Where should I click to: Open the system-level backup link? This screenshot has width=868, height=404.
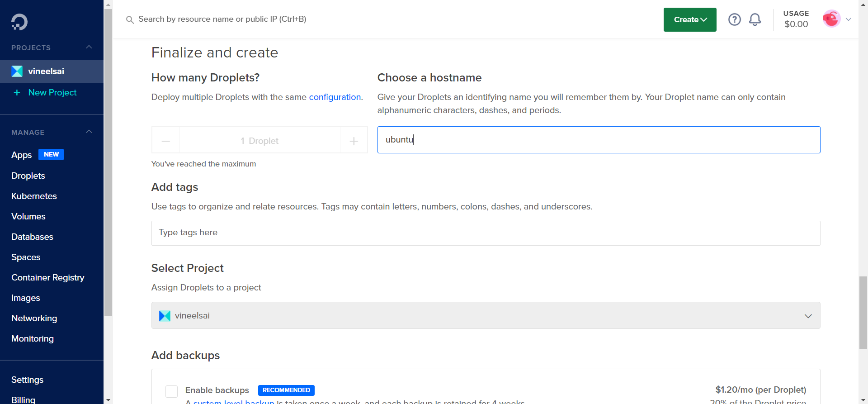point(234,402)
